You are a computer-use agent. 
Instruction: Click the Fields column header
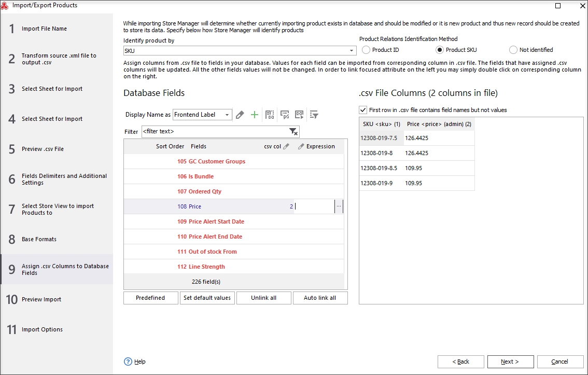[x=199, y=147]
